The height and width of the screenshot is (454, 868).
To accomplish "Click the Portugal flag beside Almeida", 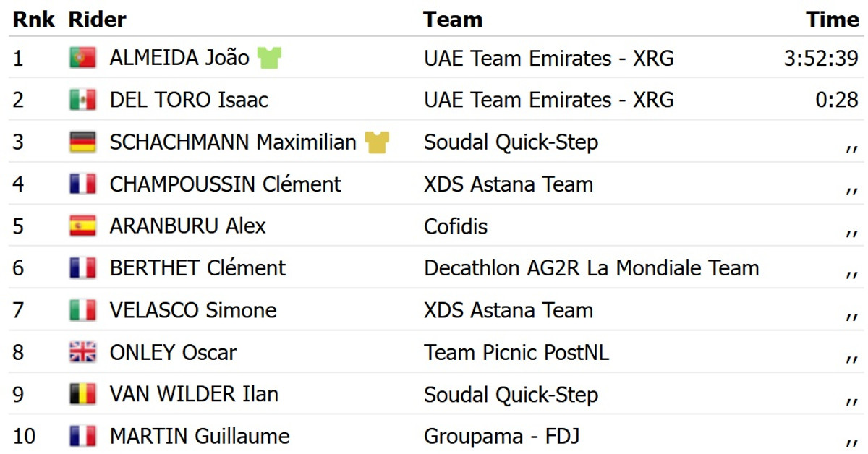I will (82, 58).
